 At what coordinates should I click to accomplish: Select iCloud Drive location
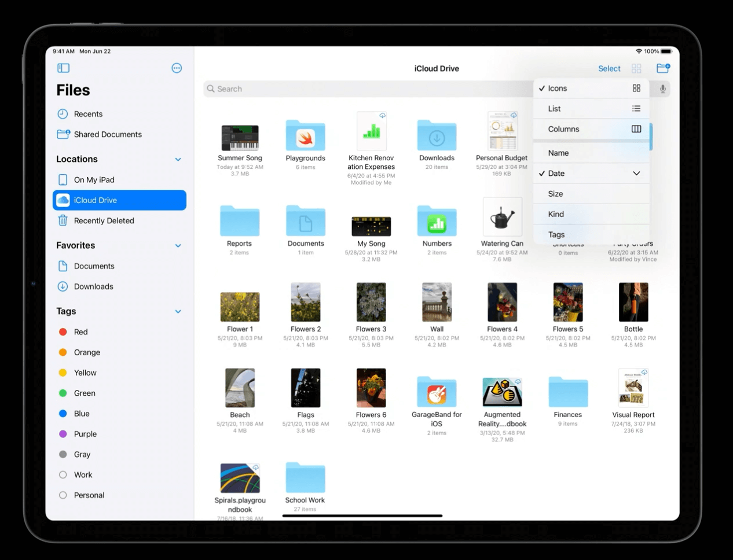click(x=119, y=200)
